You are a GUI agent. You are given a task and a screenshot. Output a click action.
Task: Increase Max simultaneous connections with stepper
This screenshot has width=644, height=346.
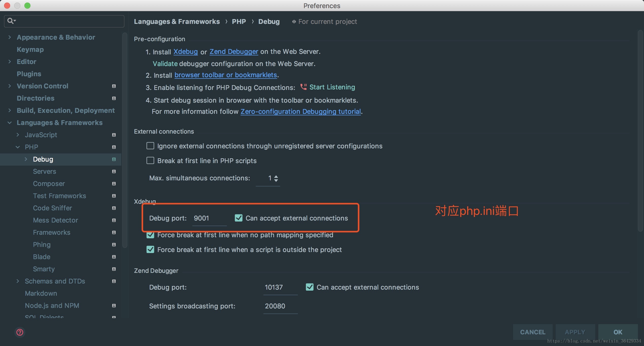click(x=276, y=176)
